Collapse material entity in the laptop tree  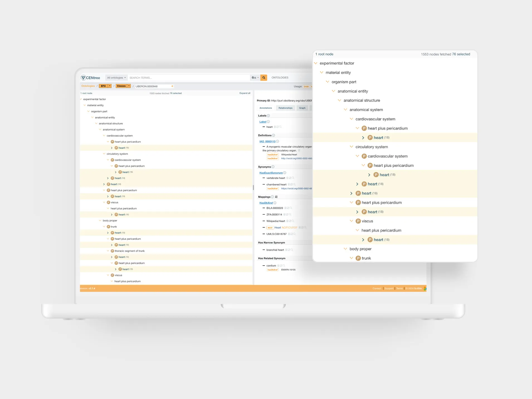click(85, 105)
